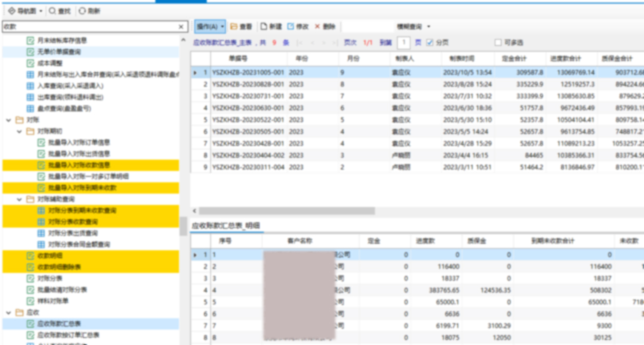The height and width of the screenshot is (345, 644).
Task: Open the 成本调整 form icon in tree
Action: click(x=30, y=63)
